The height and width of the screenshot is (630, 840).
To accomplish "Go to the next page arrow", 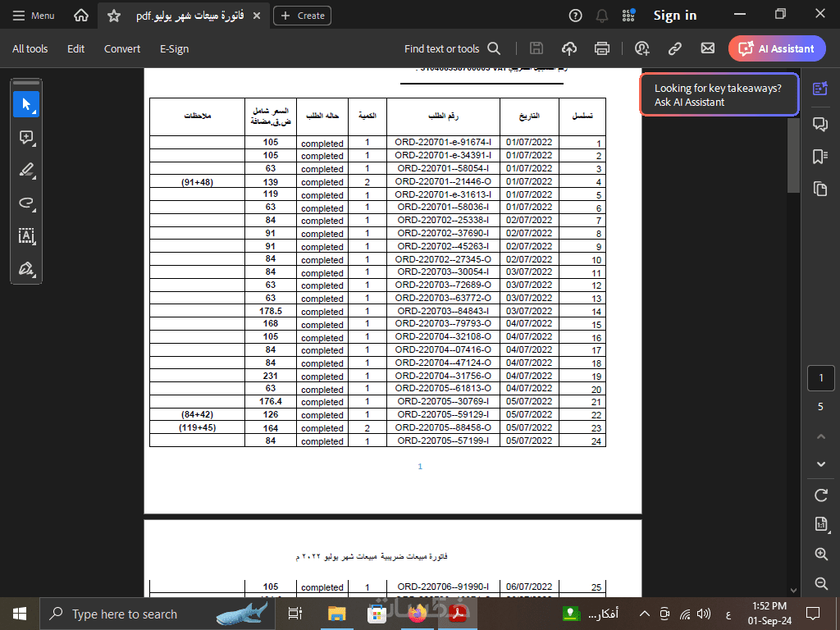I will [x=820, y=464].
